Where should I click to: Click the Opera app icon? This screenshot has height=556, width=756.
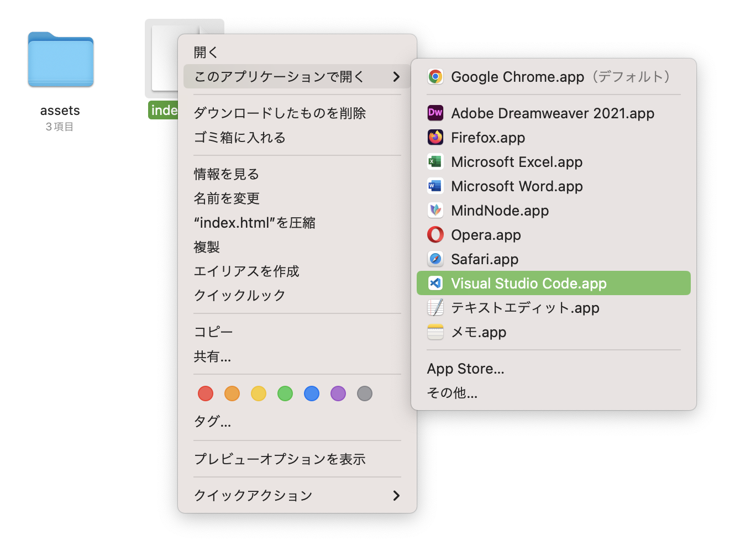[x=435, y=235]
